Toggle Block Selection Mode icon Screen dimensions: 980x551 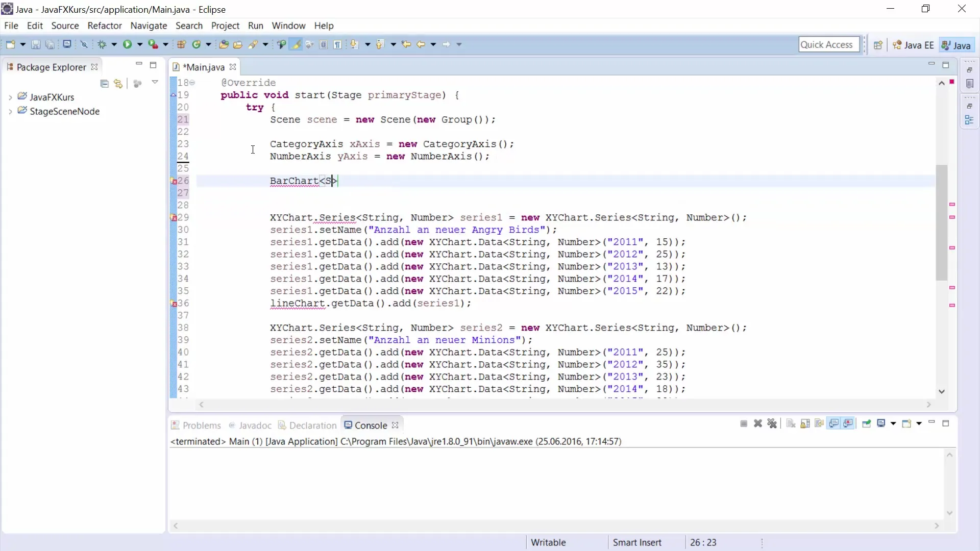click(324, 44)
